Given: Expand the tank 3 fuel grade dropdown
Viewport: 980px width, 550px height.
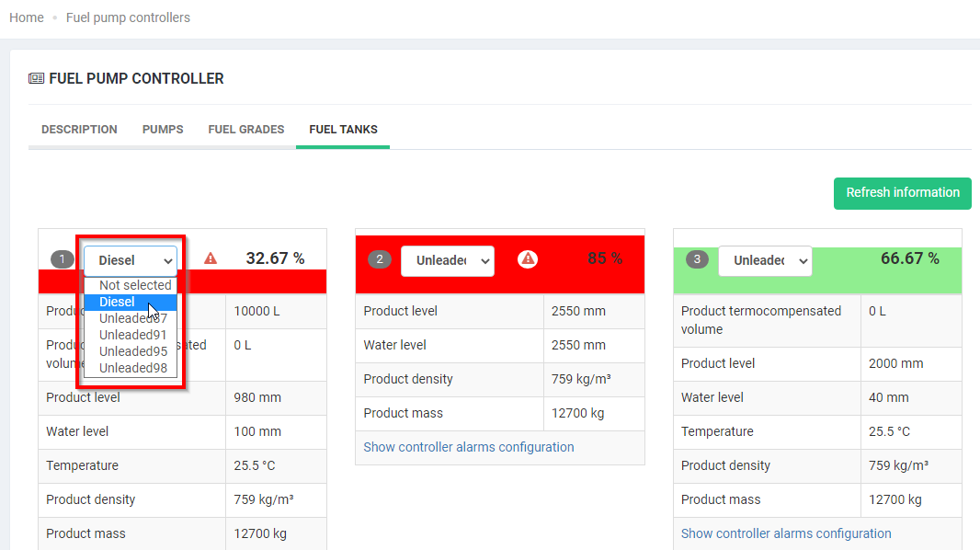Looking at the screenshot, I should point(764,260).
